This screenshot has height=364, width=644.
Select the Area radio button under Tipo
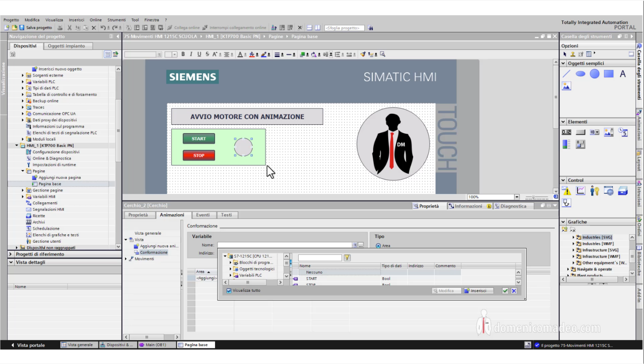(379, 246)
